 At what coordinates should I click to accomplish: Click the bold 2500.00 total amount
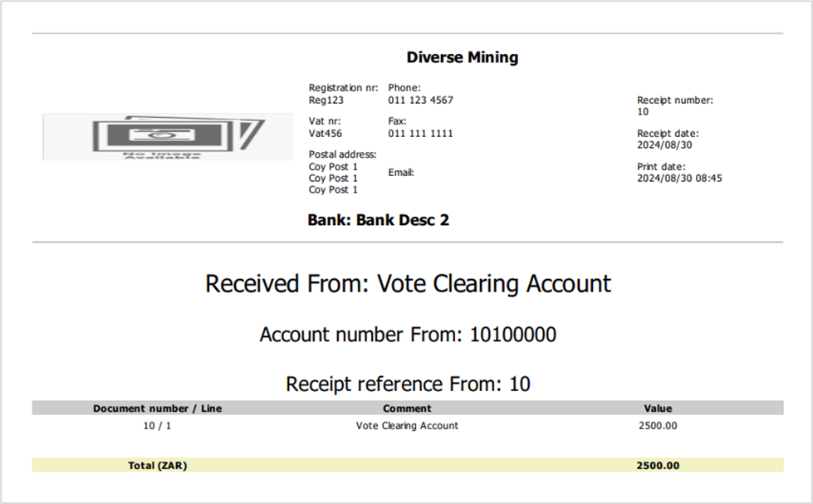(658, 466)
